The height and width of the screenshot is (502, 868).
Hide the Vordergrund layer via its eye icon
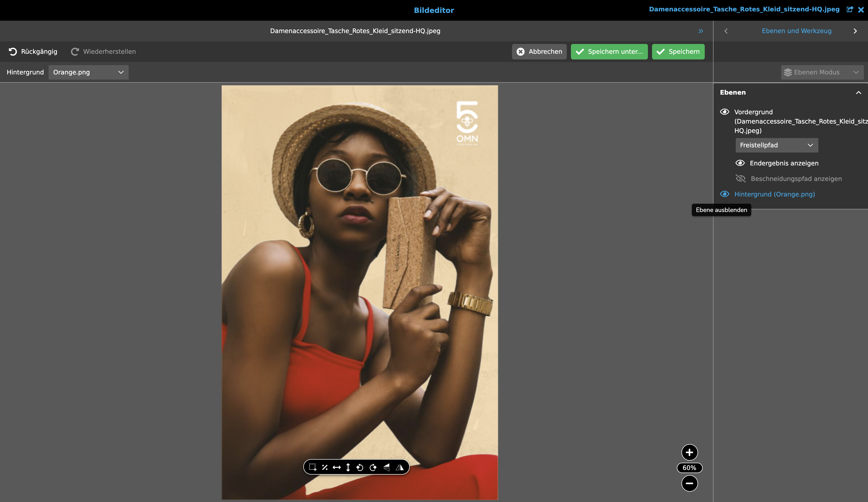725,112
